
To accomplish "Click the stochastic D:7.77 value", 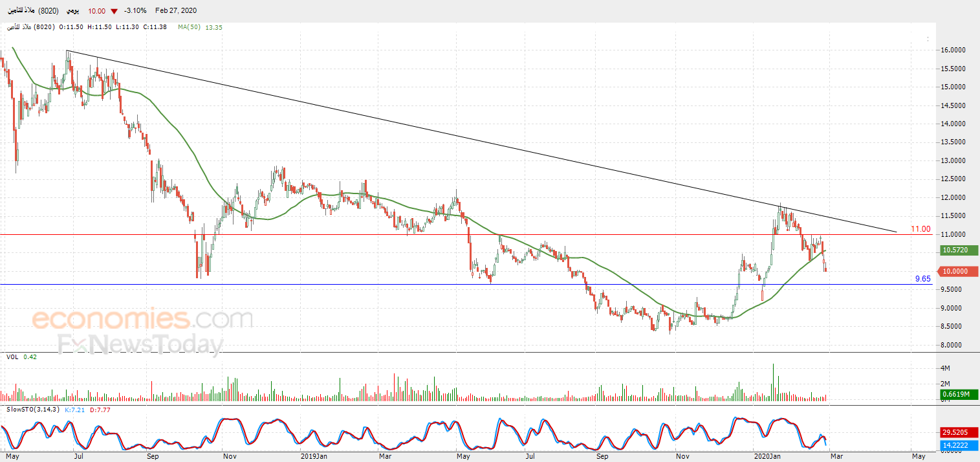I will click(100, 409).
